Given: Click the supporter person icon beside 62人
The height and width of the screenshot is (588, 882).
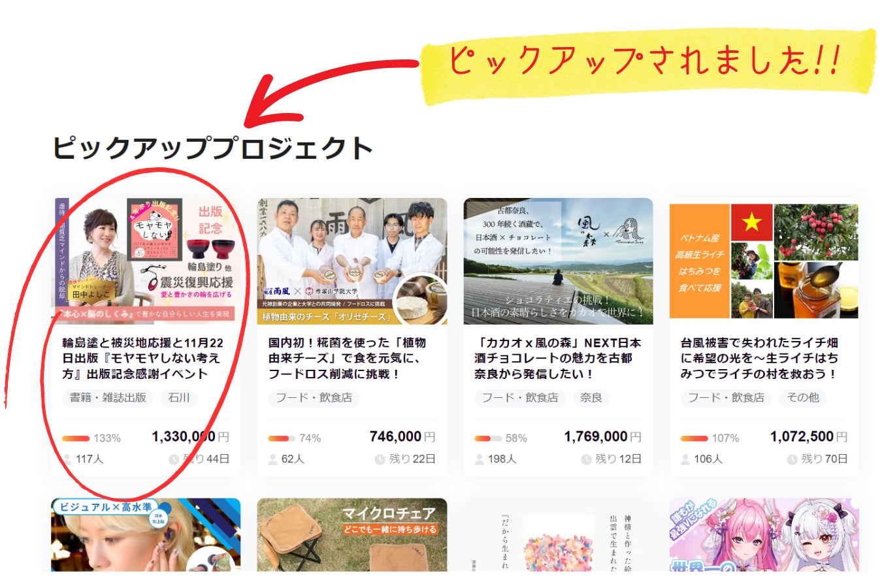Looking at the screenshot, I should (273, 459).
